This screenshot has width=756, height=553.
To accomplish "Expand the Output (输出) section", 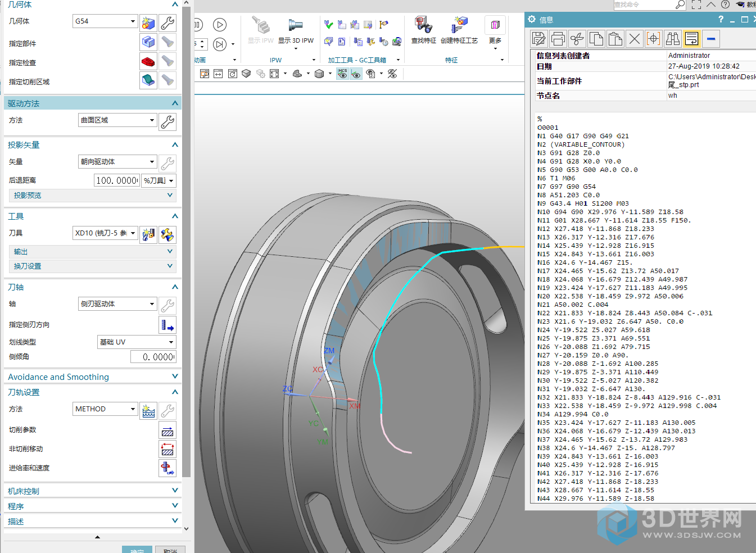I will pyautogui.click(x=93, y=252).
